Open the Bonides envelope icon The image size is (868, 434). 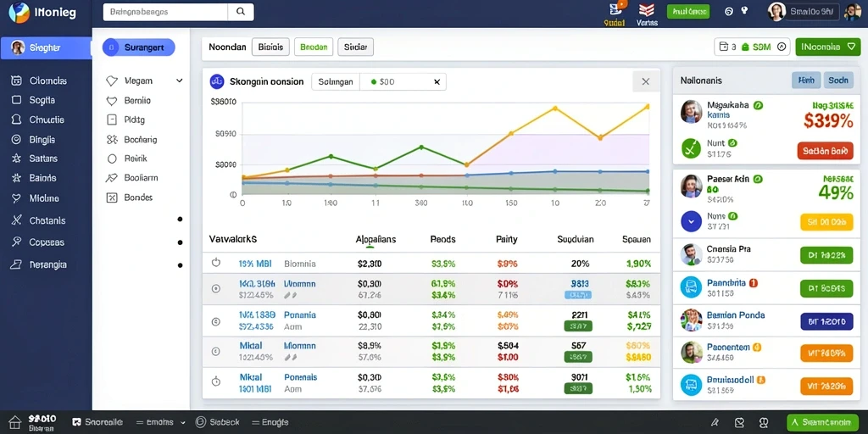(112, 198)
